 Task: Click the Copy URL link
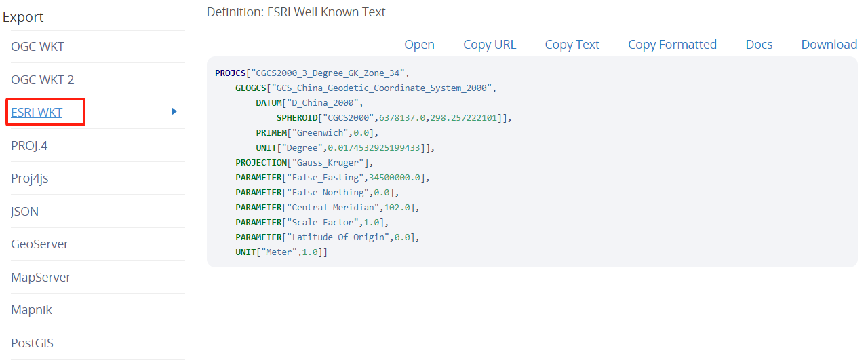[490, 45]
